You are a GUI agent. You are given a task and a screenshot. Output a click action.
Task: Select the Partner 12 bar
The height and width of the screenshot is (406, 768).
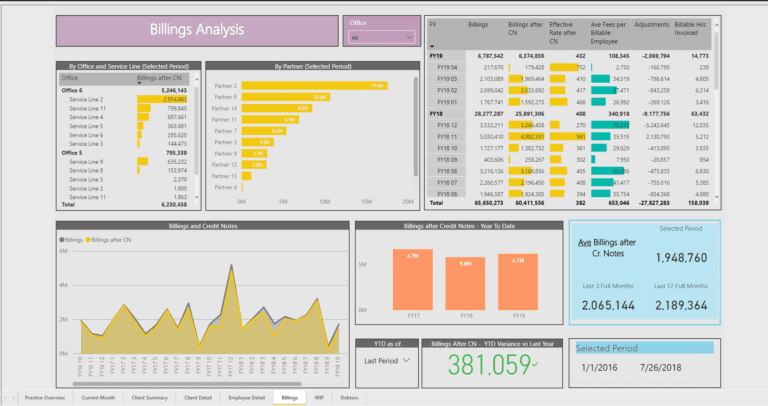(x=254, y=165)
